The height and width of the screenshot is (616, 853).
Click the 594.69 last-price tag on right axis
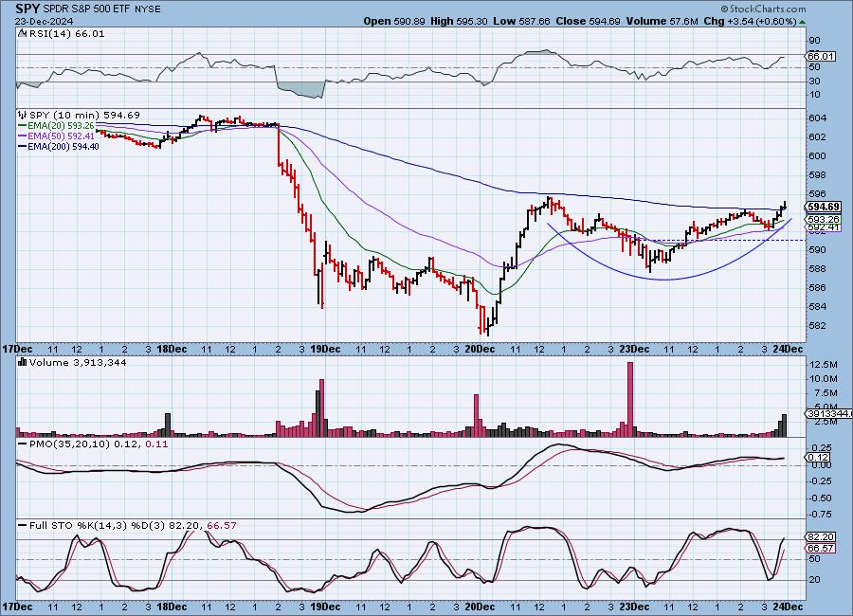[x=824, y=207]
